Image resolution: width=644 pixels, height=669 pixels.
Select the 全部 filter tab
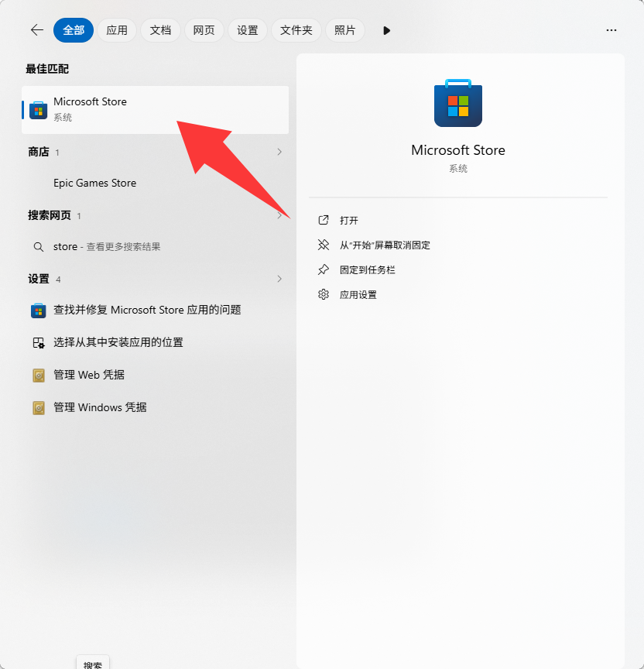pos(74,30)
